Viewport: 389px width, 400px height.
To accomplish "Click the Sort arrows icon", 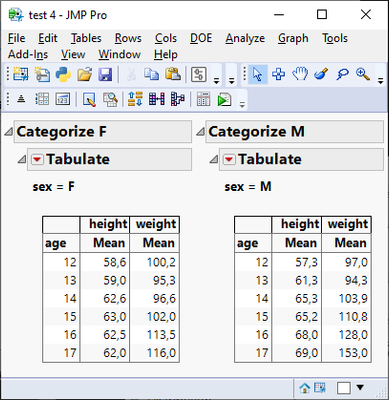I will [x=135, y=99].
